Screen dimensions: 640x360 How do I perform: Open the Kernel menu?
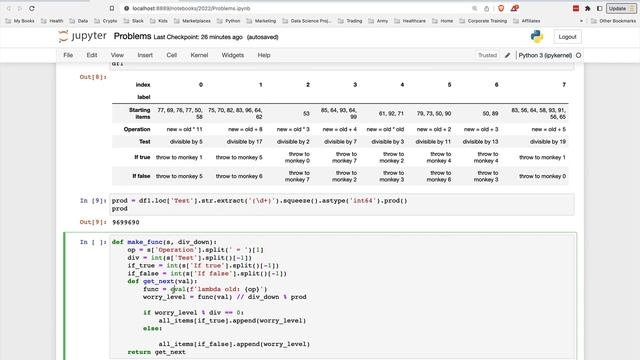(199, 55)
